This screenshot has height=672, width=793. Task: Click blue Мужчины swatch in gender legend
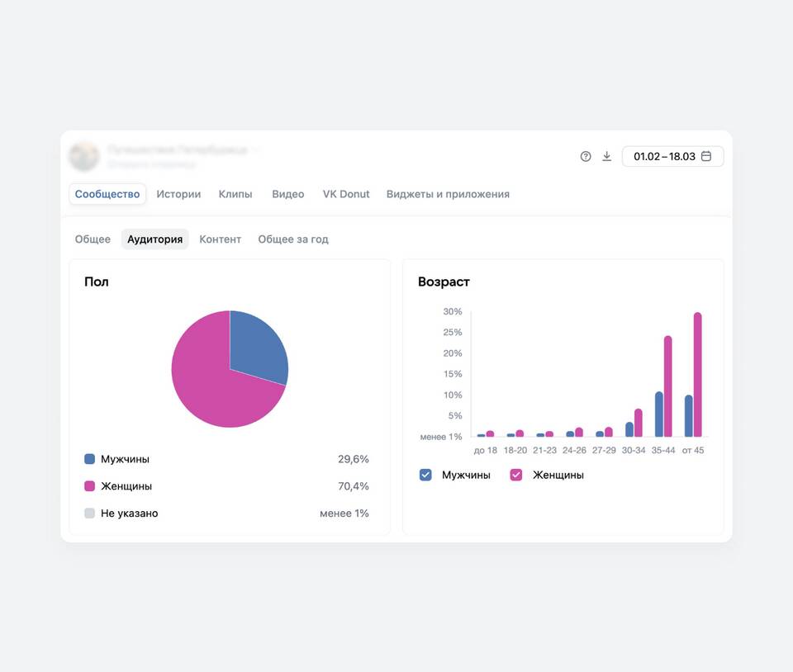pyautogui.click(x=89, y=459)
